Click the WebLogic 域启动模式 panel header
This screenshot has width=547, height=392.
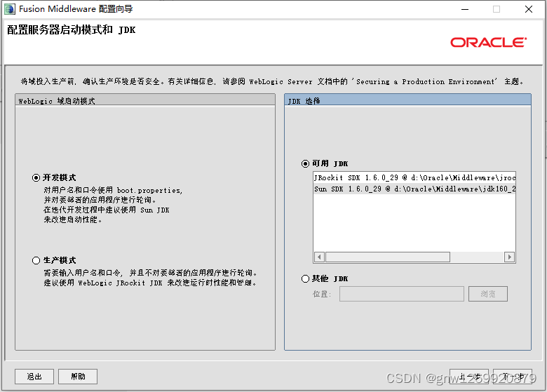[x=145, y=100]
